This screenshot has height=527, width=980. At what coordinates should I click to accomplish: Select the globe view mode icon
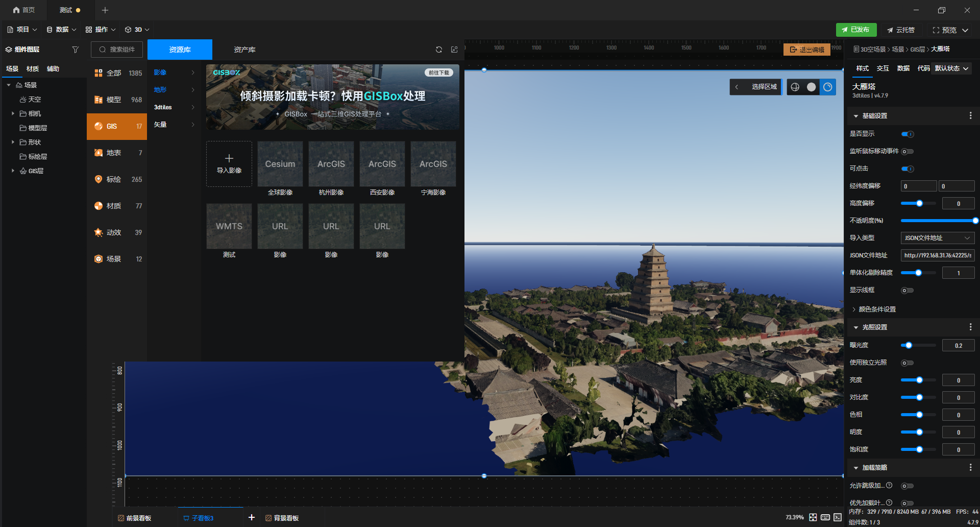(x=795, y=87)
